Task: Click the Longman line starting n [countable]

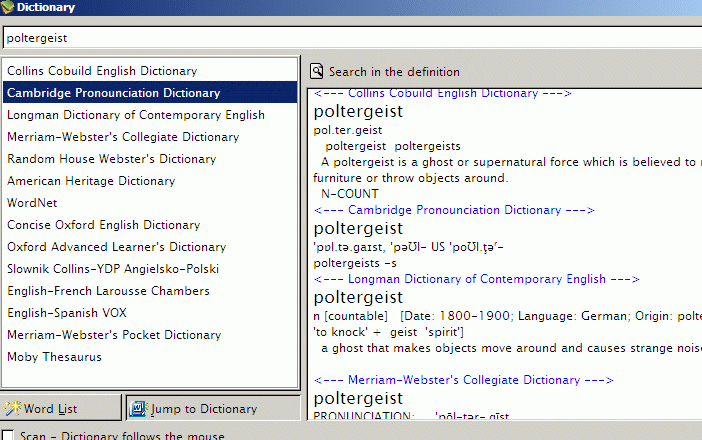Action: [508, 316]
